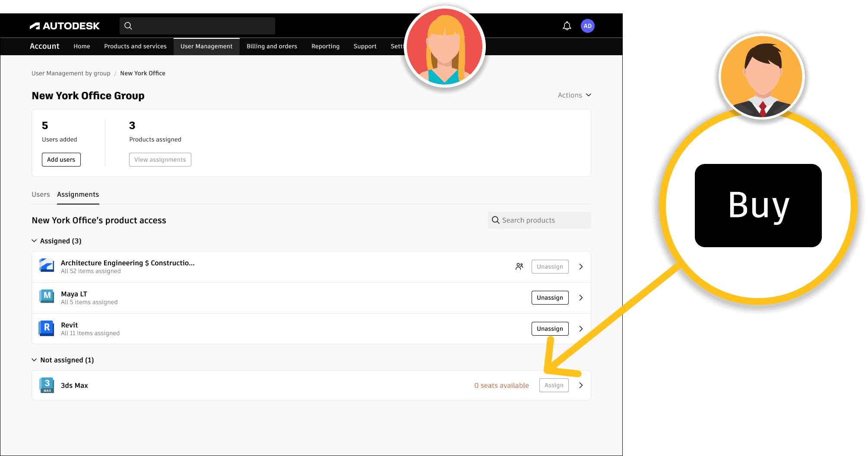868x456 pixels.
Task: Expand the Revit row chevron
Action: tap(581, 329)
